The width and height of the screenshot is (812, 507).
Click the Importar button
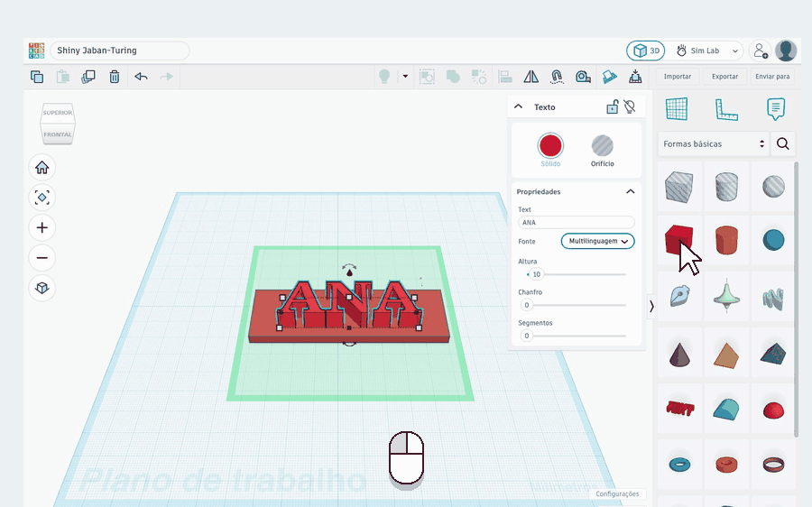[x=678, y=77]
